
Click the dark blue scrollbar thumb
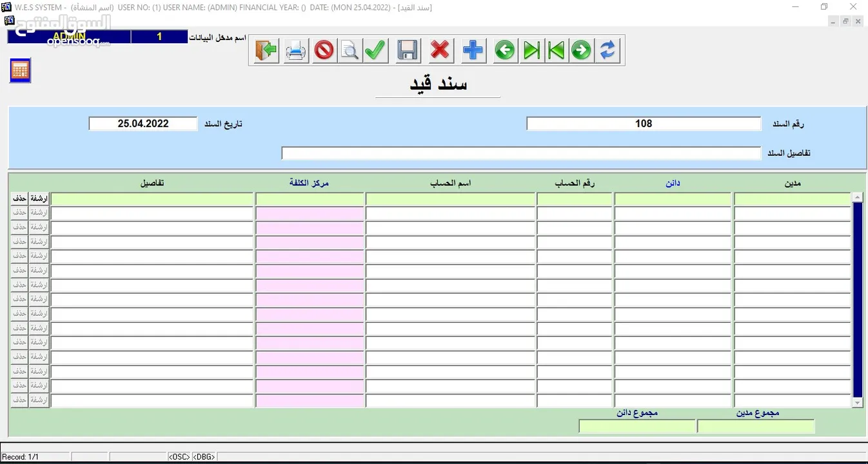[x=857, y=300]
